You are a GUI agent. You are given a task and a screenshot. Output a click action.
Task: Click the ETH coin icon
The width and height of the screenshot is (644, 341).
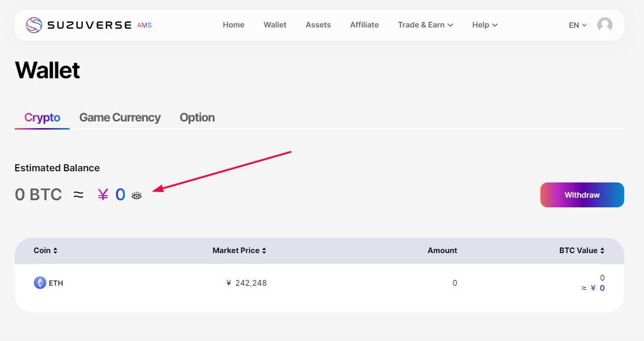click(40, 283)
